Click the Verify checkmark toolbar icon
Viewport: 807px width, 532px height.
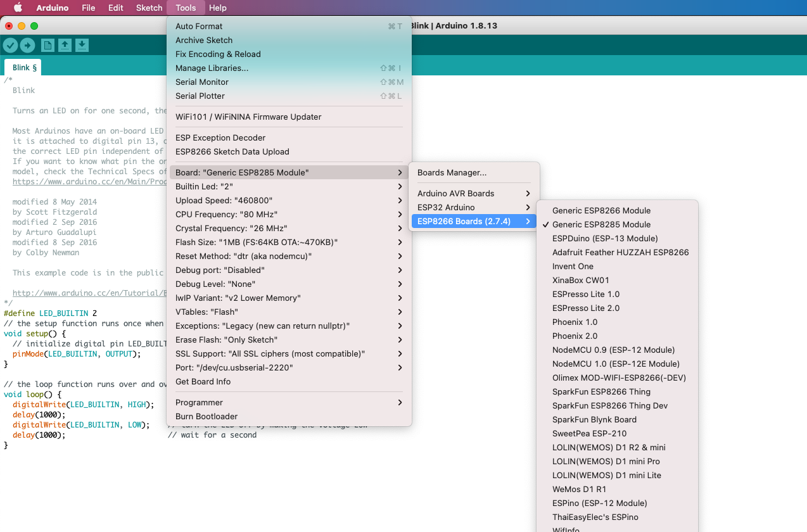10,45
